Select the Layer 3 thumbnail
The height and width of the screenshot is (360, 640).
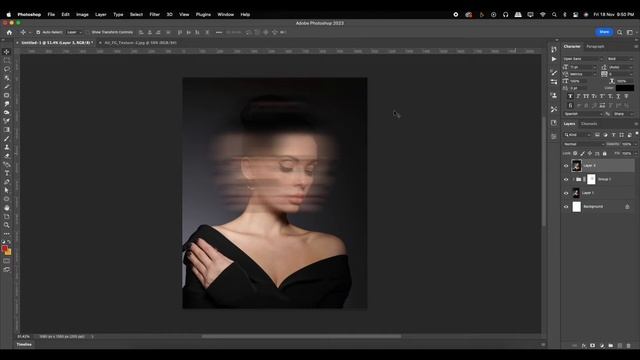click(x=576, y=166)
